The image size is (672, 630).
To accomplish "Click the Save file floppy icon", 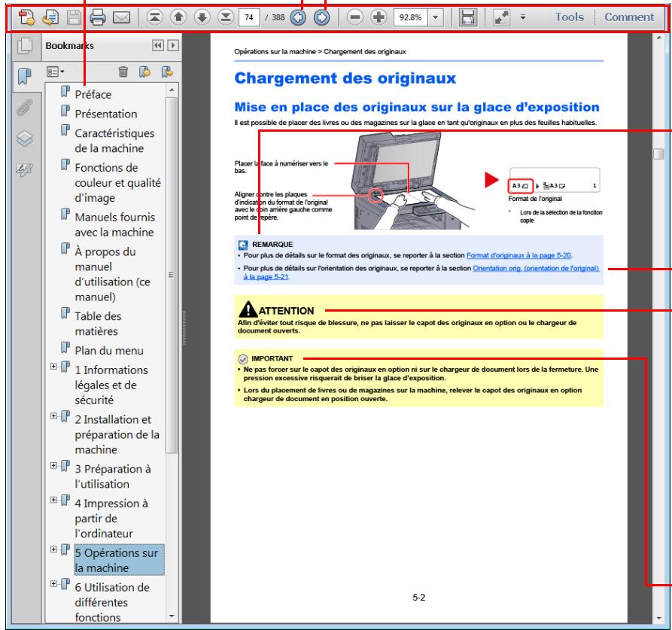I will point(74,17).
